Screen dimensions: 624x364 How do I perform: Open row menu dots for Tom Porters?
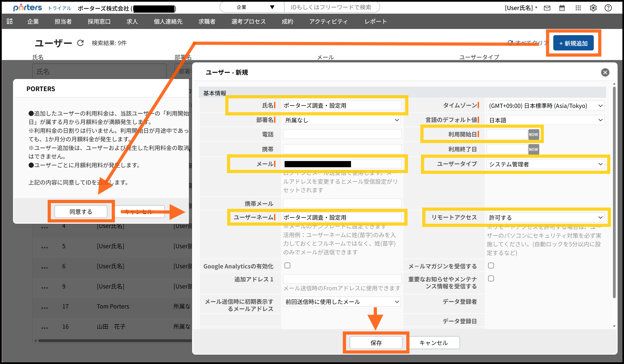(45, 308)
